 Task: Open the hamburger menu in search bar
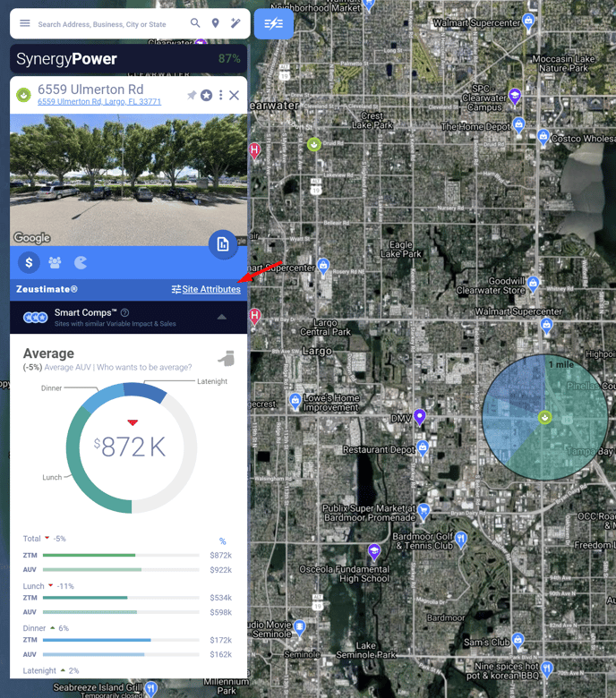coord(25,23)
